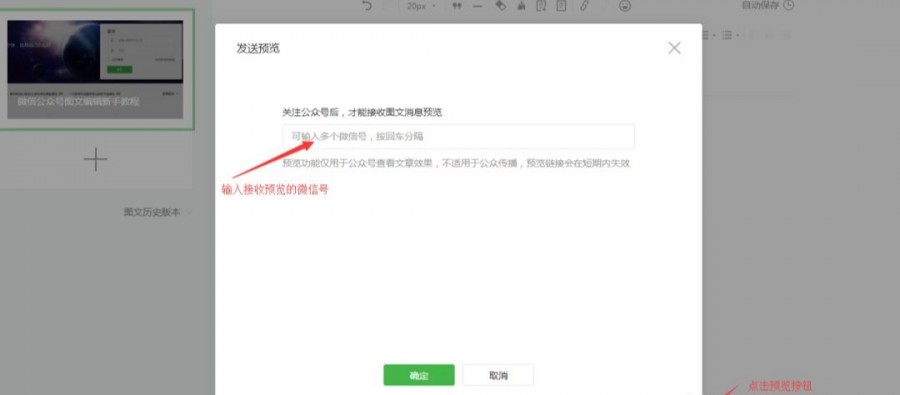This screenshot has height=395, width=900.
Task: Open the bulleted list dropdown
Action: pos(730,36)
